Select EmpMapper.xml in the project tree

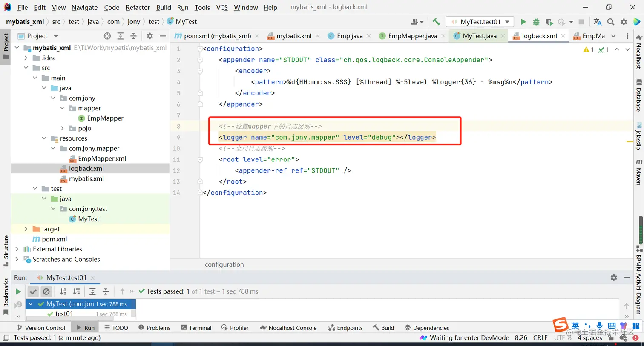[x=102, y=159]
